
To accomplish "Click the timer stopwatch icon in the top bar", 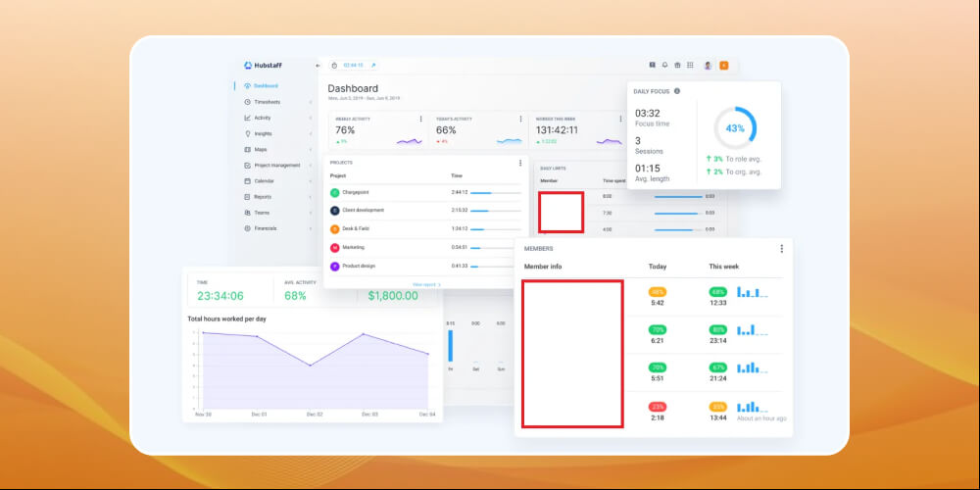I will (334, 65).
